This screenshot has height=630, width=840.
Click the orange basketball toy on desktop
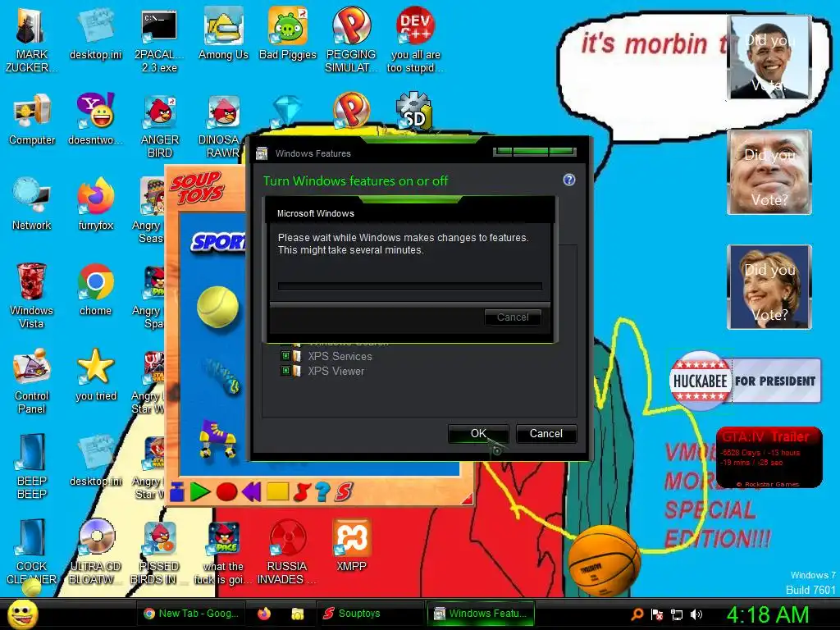[x=604, y=559]
